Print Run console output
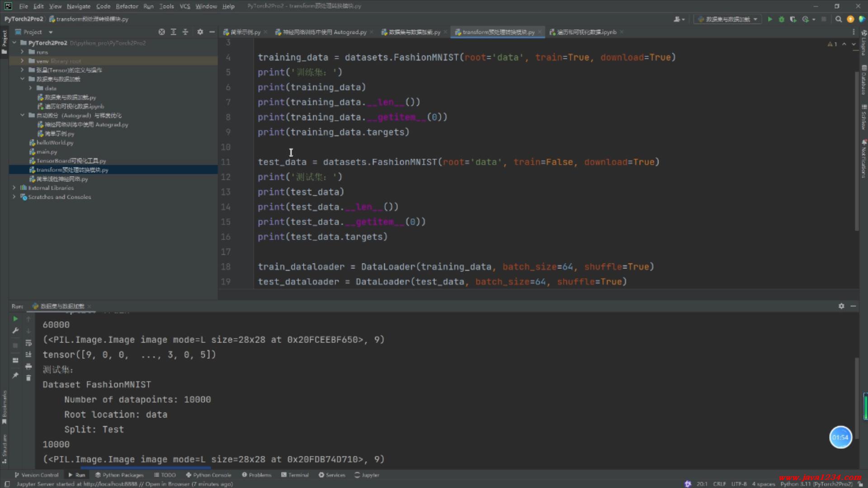This screenshot has height=488, width=868. tap(28, 366)
